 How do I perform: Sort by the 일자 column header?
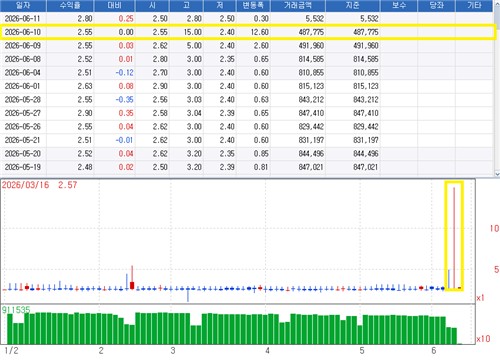click(23, 5)
